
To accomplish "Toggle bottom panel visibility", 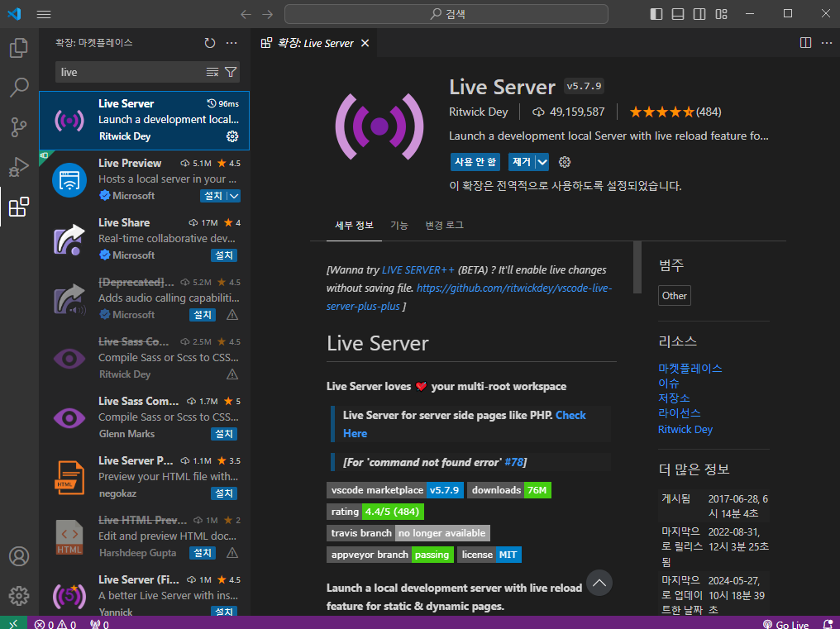I will pos(678,14).
